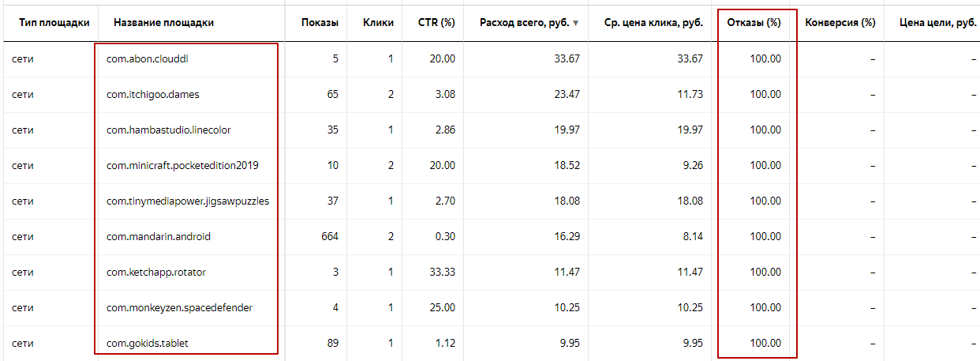Select the Отказы (%) column header
980x361 pixels.
[x=753, y=23]
